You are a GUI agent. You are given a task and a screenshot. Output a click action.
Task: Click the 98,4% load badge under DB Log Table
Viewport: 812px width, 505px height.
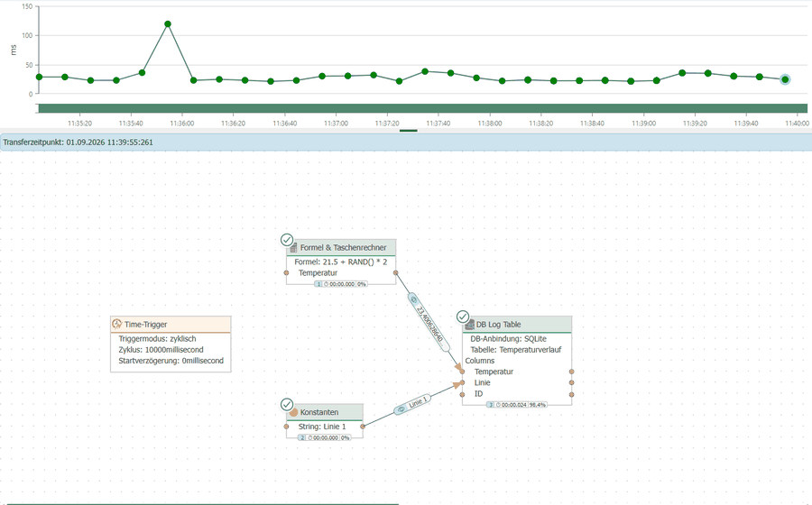pos(537,405)
